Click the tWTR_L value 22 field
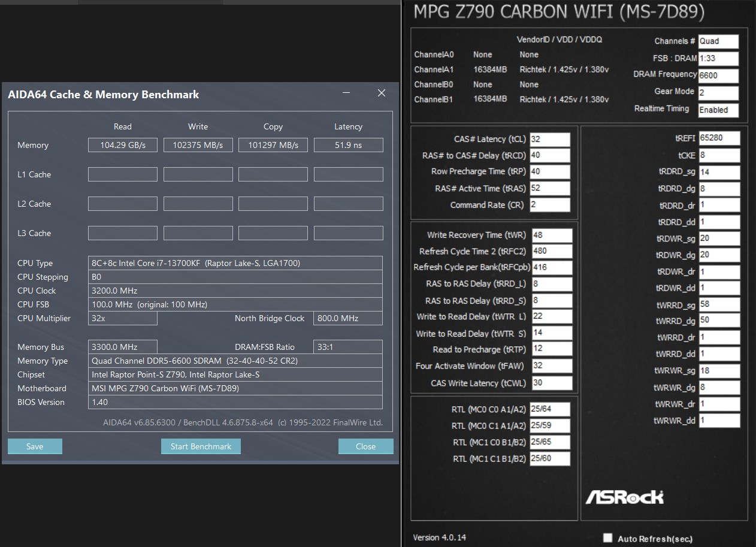 552,317
